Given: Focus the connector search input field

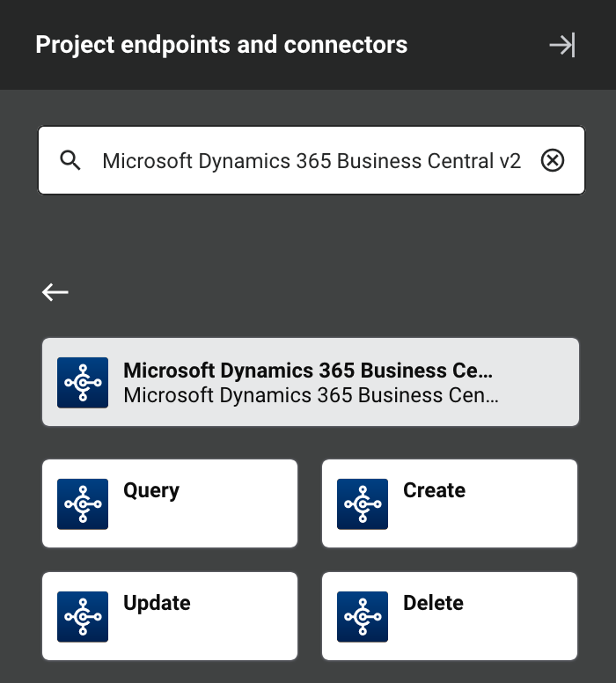Looking at the screenshot, I should pyautogui.click(x=312, y=160).
